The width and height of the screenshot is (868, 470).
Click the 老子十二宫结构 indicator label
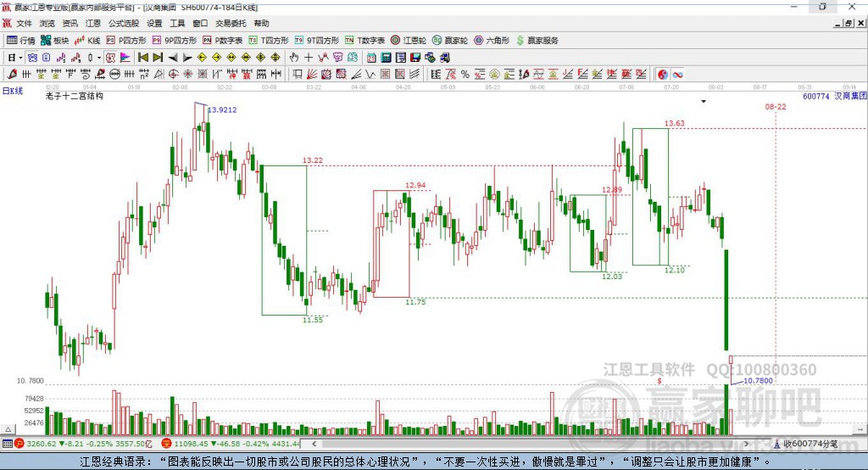75,96
